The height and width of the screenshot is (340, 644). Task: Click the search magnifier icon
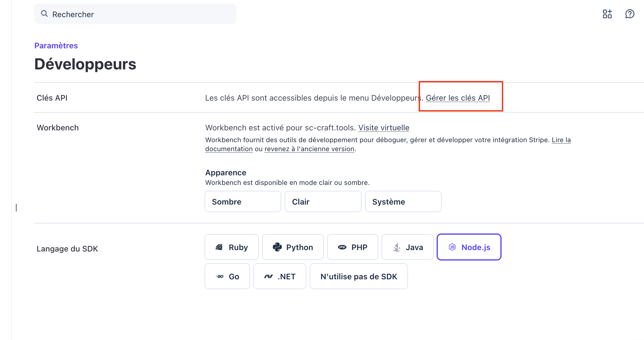(x=44, y=14)
